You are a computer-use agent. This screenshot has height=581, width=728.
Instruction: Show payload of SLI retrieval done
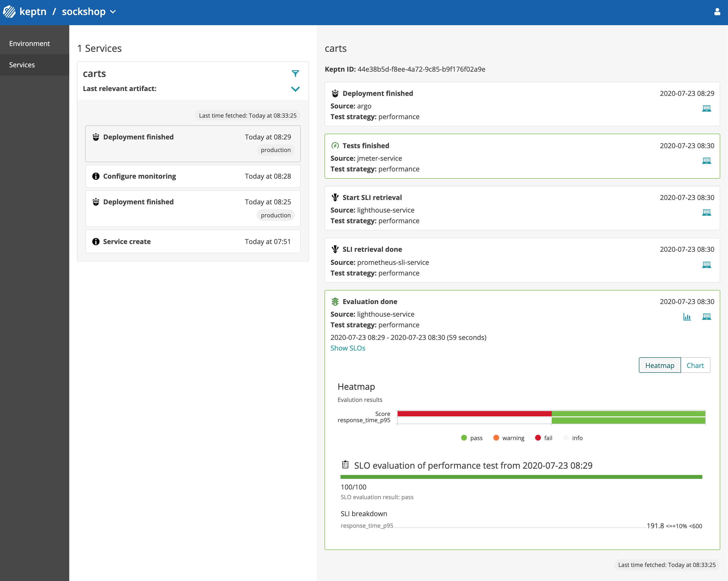tap(706, 265)
